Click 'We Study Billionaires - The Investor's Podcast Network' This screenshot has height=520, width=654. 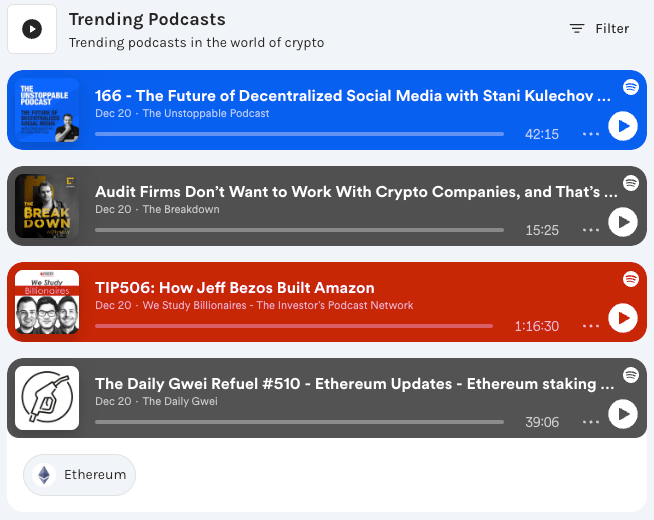278,305
